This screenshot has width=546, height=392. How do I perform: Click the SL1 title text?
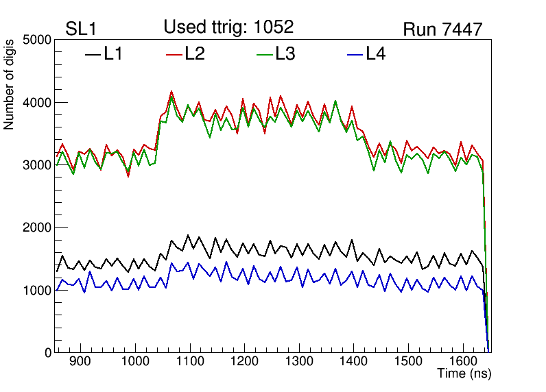pos(80,29)
